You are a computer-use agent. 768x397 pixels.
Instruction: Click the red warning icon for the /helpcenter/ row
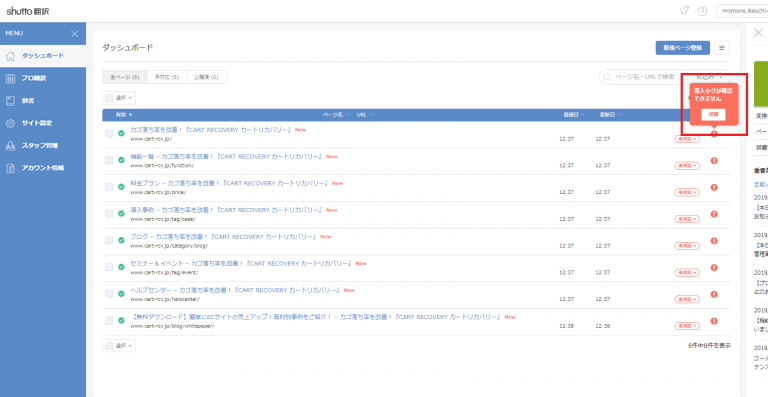coord(714,294)
